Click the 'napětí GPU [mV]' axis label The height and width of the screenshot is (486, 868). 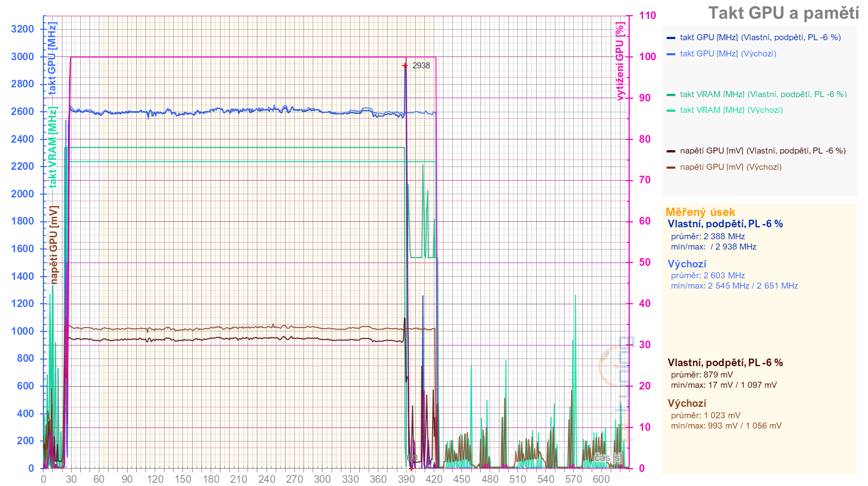[x=53, y=245]
